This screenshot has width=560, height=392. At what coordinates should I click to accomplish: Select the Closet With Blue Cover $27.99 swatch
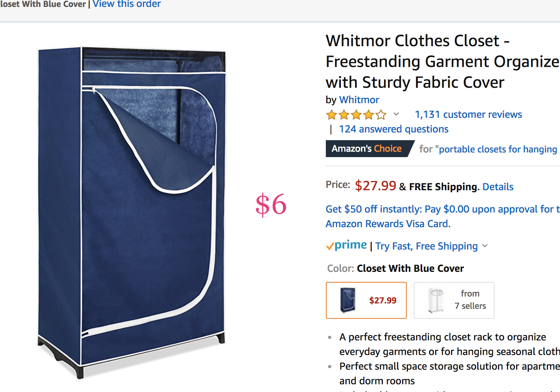pyautogui.click(x=366, y=300)
